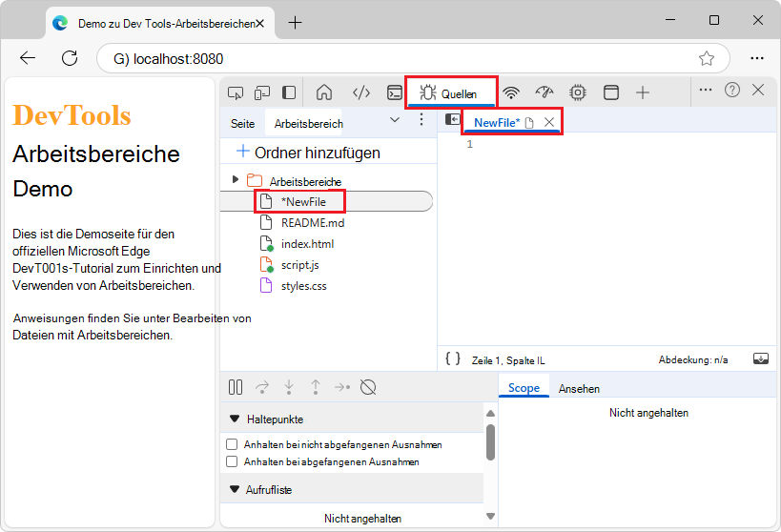Reload the localhost page
Image resolution: width=781 pixels, height=532 pixels.
pos(70,58)
